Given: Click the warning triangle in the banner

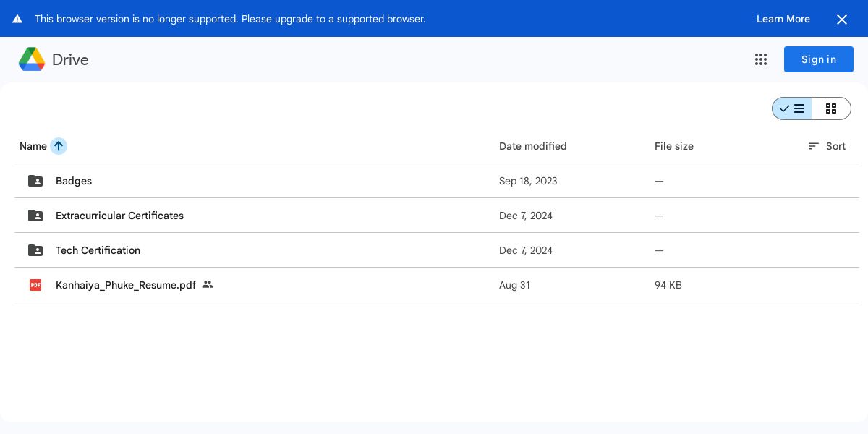Looking at the screenshot, I should pyautogui.click(x=17, y=19).
